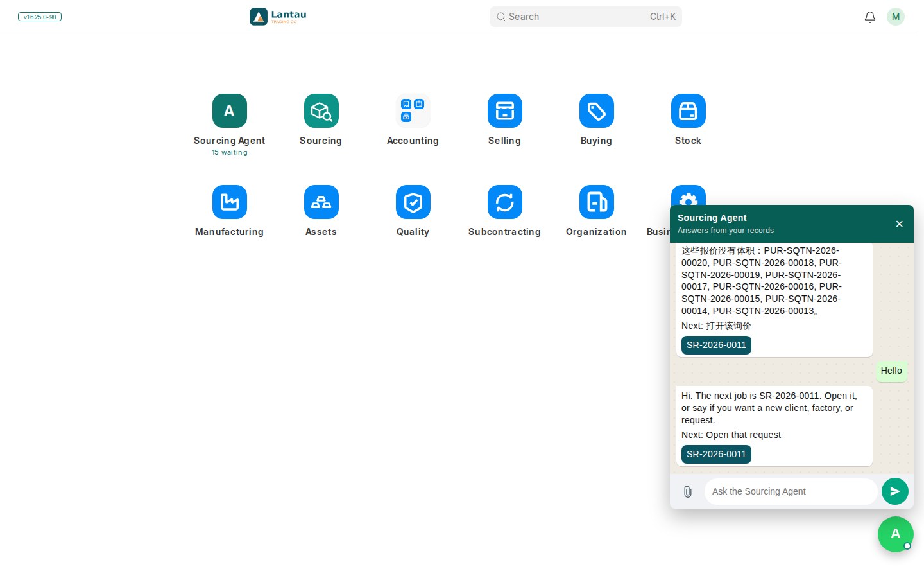Send the chat message
Viewport: 924px width, 578px height.
[894, 491]
